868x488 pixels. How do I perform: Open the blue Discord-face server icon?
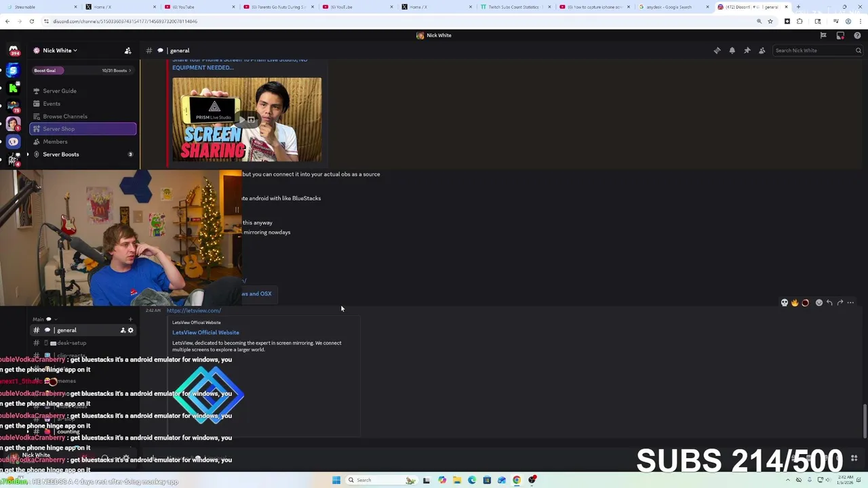click(13, 142)
